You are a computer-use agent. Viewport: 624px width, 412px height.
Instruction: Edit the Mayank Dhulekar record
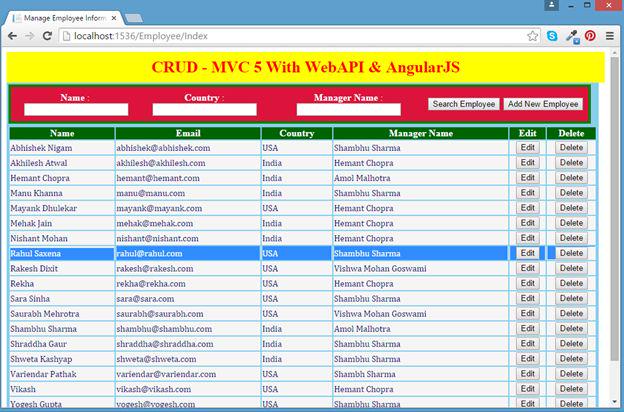pyautogui.click(x=528, y=208)
